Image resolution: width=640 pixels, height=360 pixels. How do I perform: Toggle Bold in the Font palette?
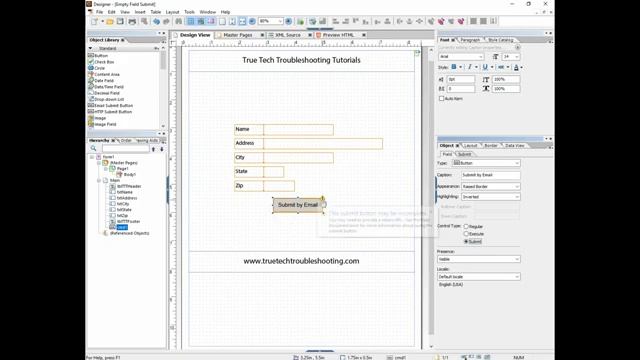(x=453, y=67)
